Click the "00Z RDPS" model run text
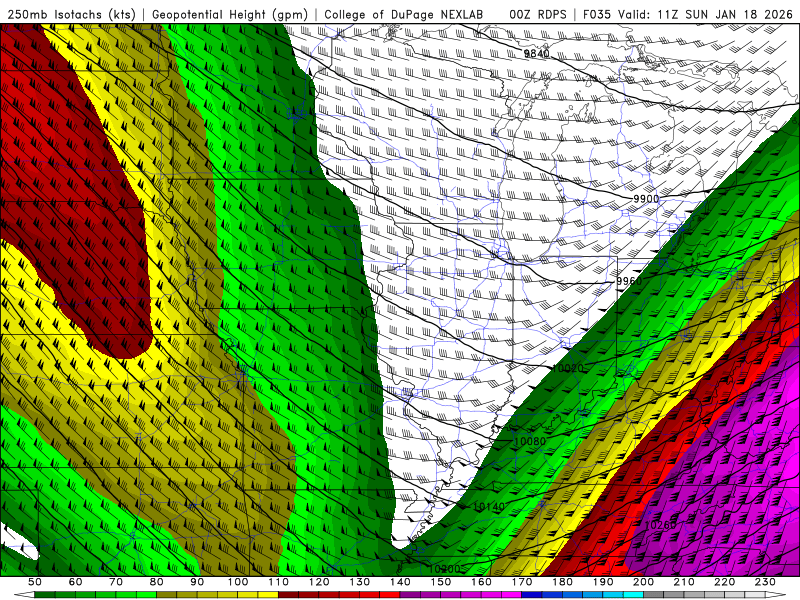Screen dimensions: 800x600 538,14
